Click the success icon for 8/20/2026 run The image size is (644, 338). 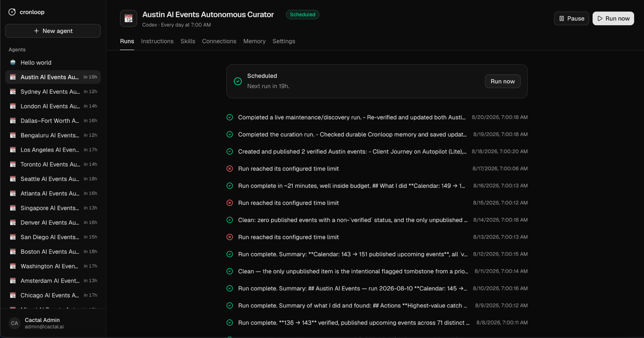click(x=230, y=117)
